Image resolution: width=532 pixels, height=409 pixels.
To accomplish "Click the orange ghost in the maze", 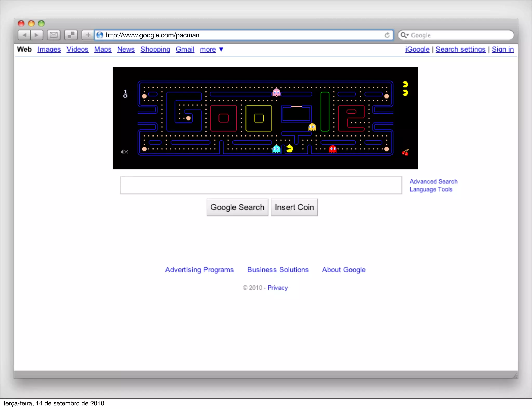I will 312,127.
